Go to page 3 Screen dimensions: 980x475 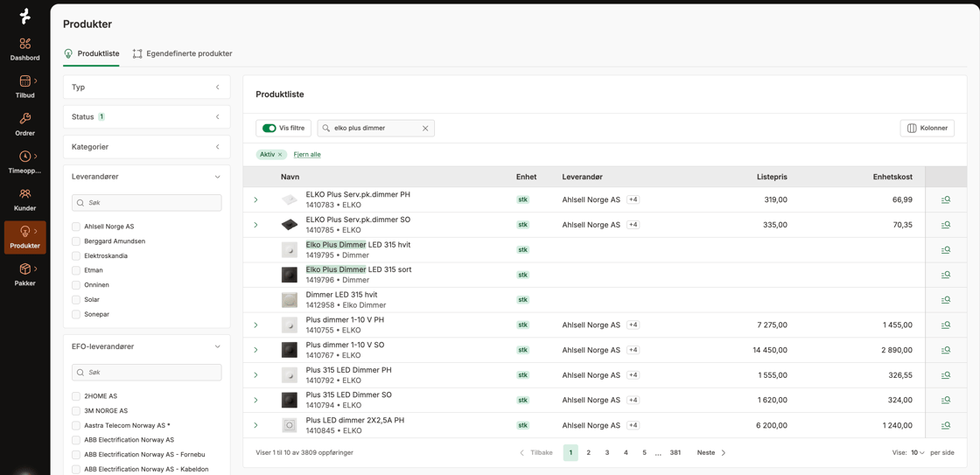coord(607,452)
